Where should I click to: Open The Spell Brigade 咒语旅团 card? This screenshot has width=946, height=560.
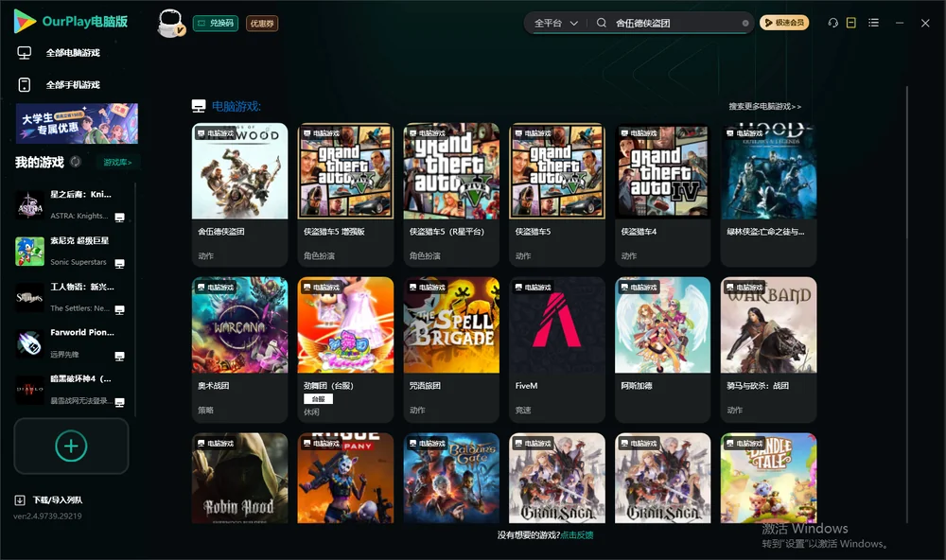[x=451, y=349]
